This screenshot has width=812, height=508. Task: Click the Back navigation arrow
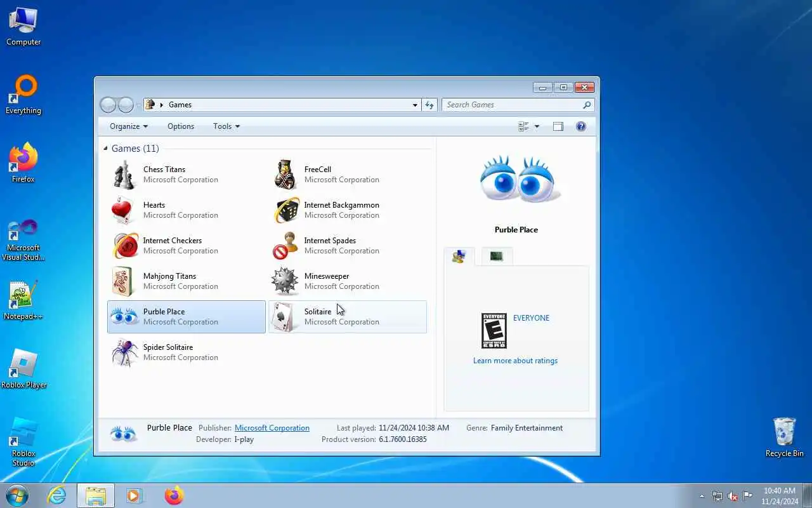108,105
